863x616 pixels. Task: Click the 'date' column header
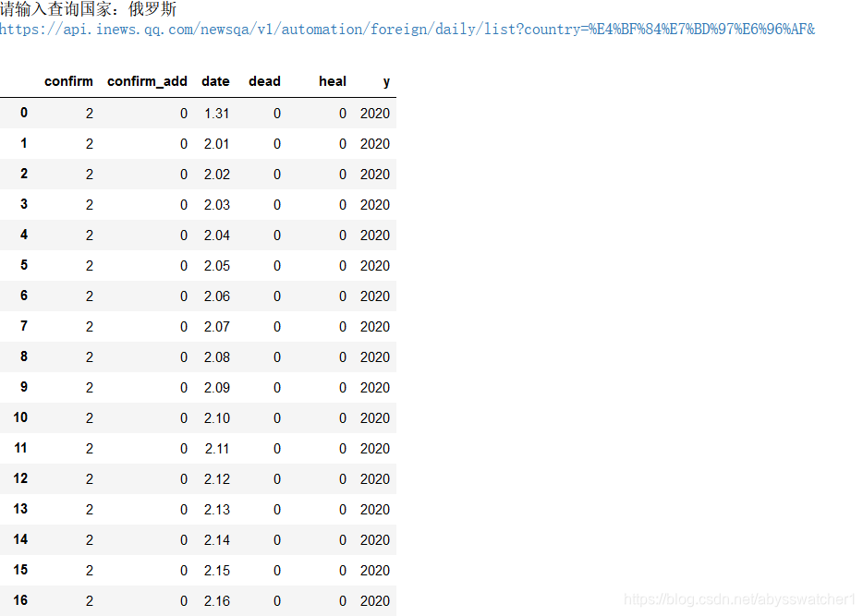[216, 81]
